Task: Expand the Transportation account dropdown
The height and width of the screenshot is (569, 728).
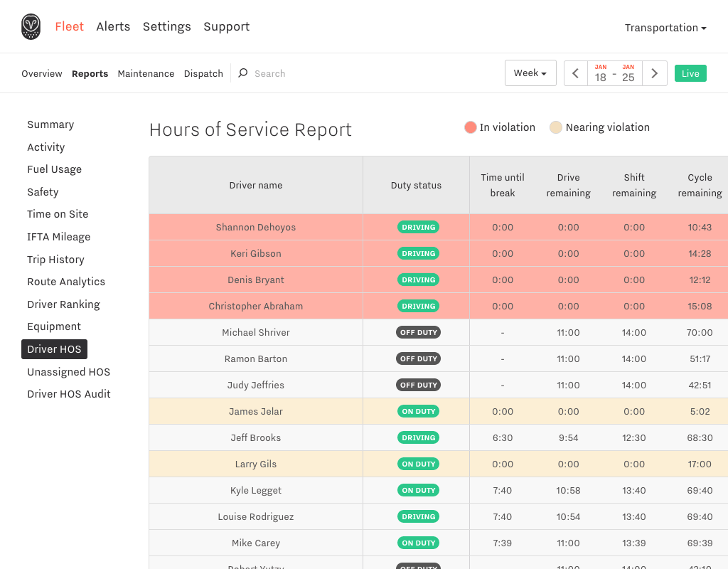Action: tap(665, 28)
